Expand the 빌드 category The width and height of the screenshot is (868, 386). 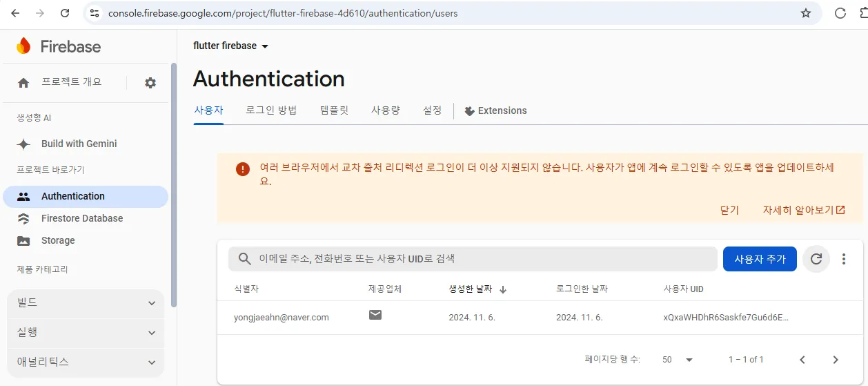86,302
